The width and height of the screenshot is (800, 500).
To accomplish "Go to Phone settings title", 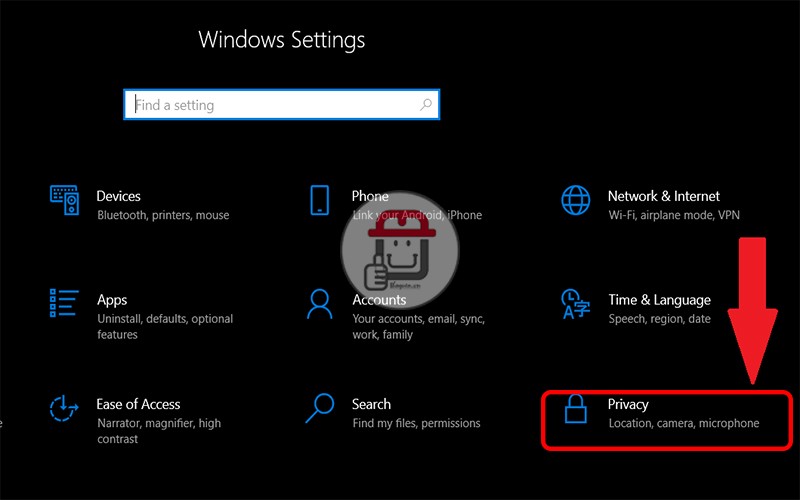I will tap(370, 196).
